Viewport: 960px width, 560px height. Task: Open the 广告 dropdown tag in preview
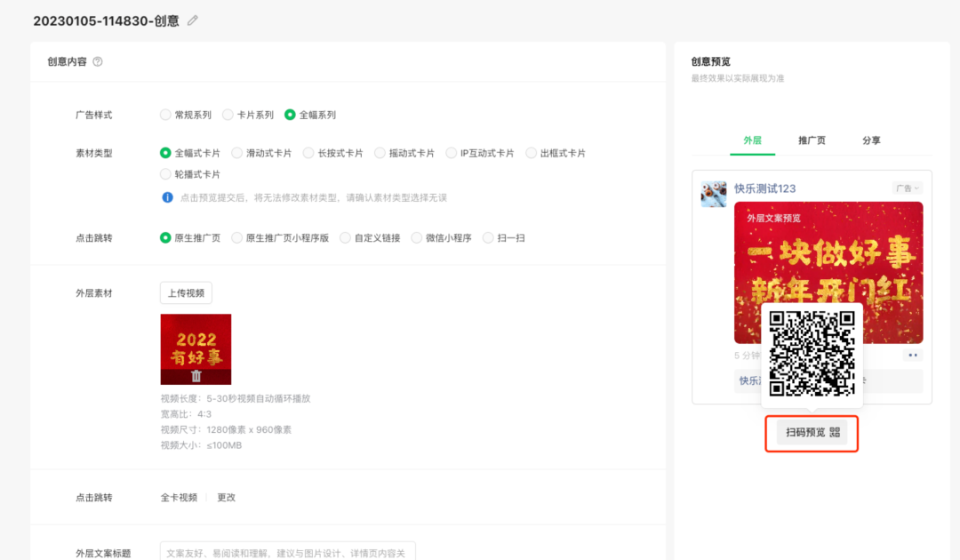pos(908,188)
